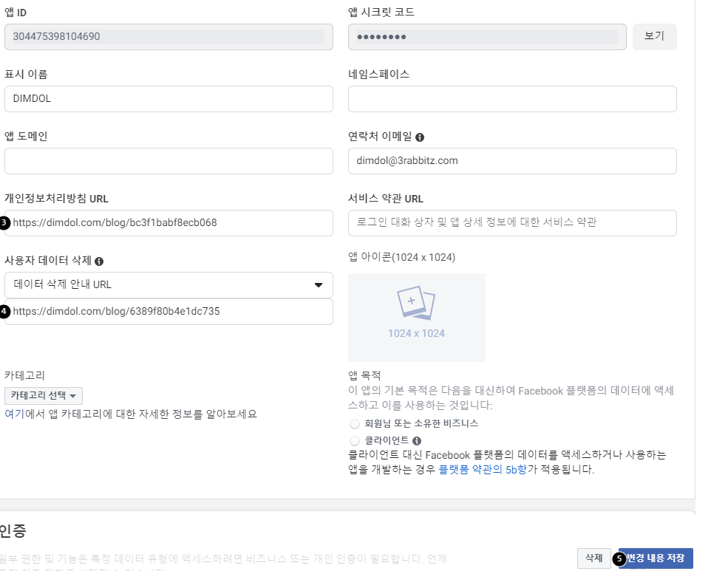This screenshot has height=588, width=711.
Task: Open the 플랫폼 약관의 5b항 link
Action: click(483, 470)
